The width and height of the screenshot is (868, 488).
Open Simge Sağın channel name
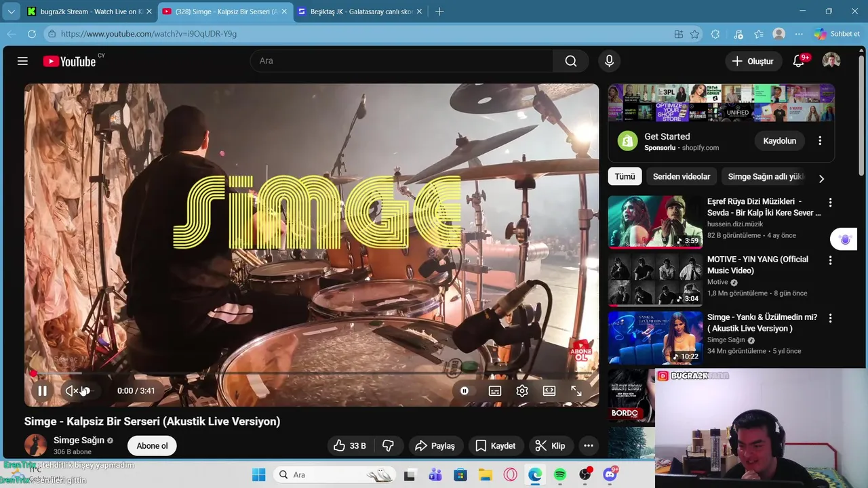coord(79,441)
